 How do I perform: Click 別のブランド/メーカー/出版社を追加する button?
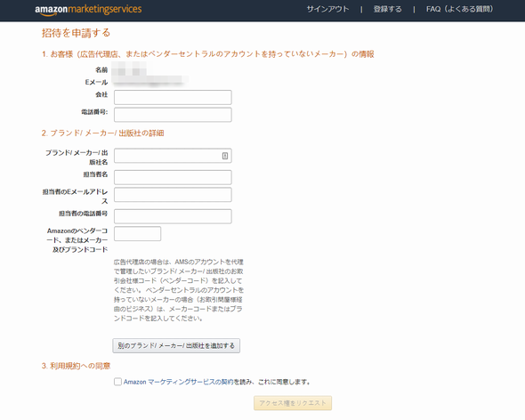176,345
